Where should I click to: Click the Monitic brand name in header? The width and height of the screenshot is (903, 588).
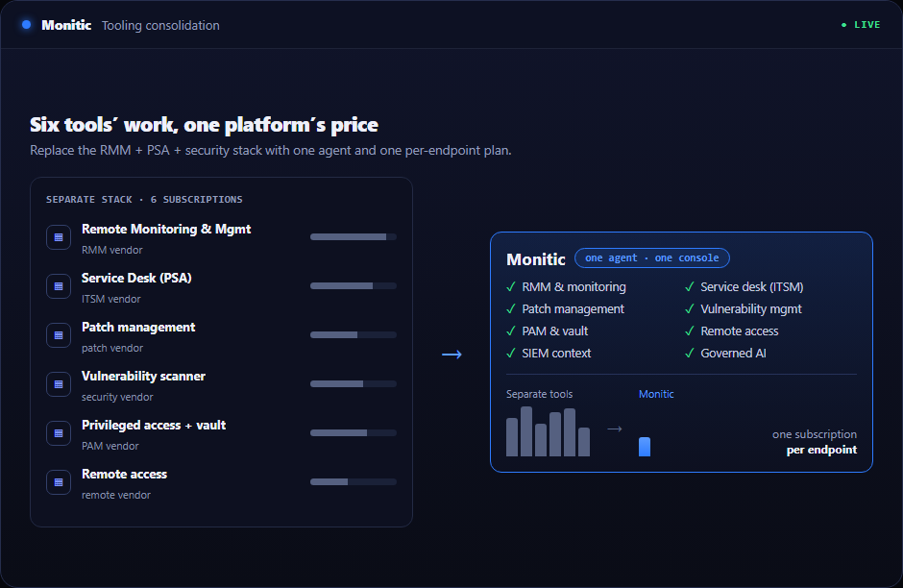click(x=66, y=25)
